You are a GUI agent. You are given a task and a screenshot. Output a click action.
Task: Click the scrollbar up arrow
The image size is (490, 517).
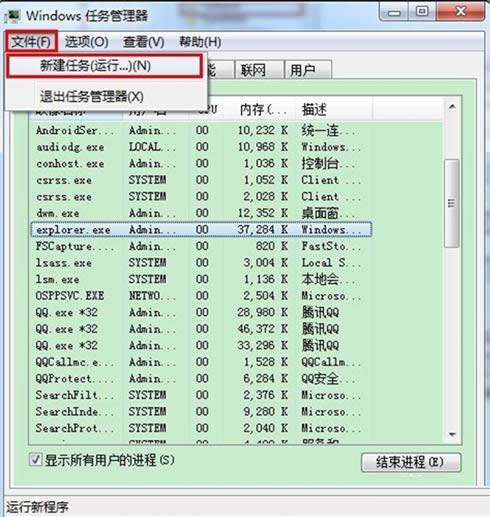pos(452,107)
